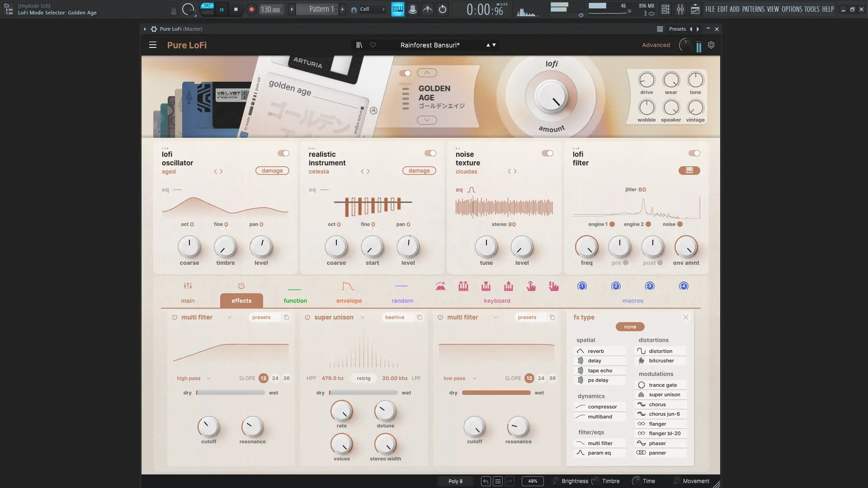Toggle the first multi filter power icon
868x488 pixels.
point(175,317)
